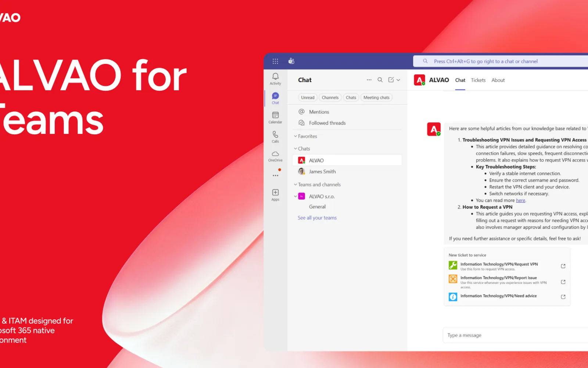Filter chats by Channels
Viewport: 588px width, 368px height.
coord(330,98)
